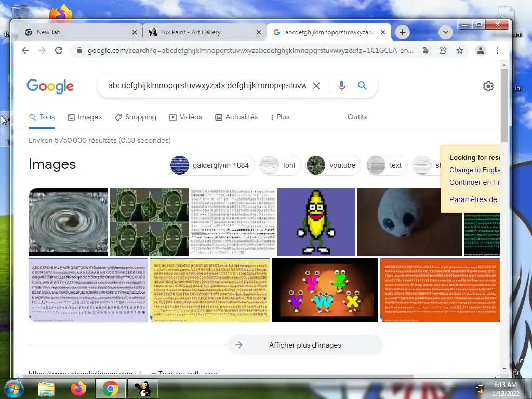The width and height of the screenshot is (532, 399).
Task: Launch Firefox from the taskbar
Action: coord(78,389)
